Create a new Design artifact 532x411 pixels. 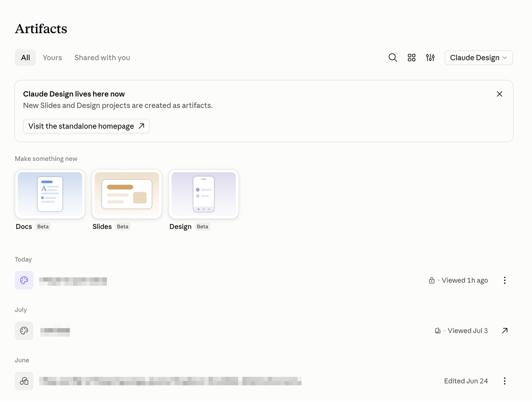(204, 194)
